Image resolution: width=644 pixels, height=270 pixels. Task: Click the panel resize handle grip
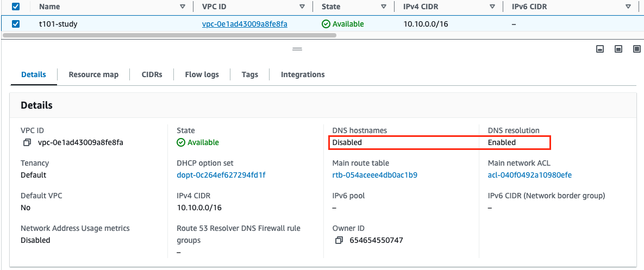pyautogui.click(x=297, y=49)
